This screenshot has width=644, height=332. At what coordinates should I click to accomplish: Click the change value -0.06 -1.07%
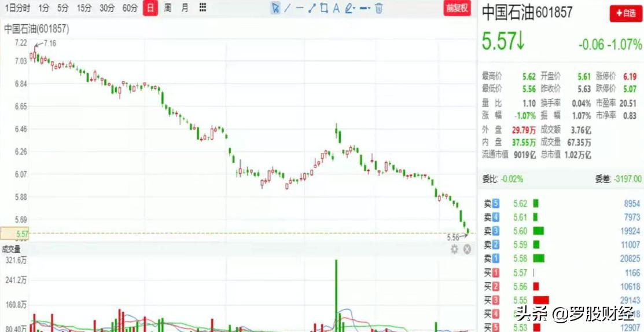pyautogui.click(x=610, y=44)
